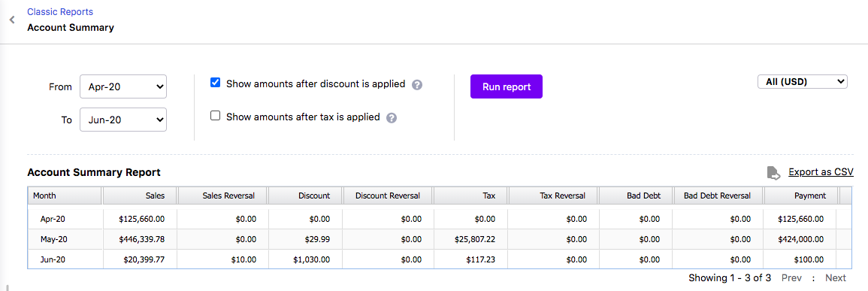Open the Classic Reports breadcrumb link
Image resolution: width=868 pixels, height=291 pixels.
coord(60,11)
